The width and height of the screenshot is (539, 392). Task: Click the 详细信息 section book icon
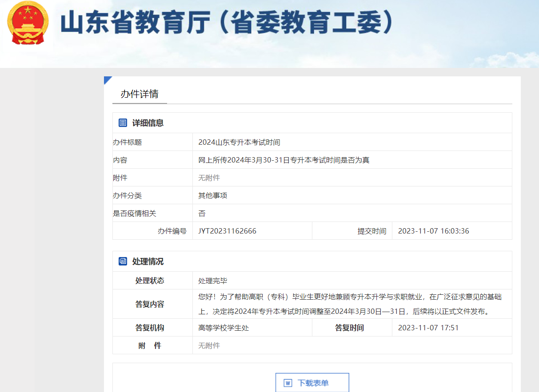pyautogui.click(x=122, y=123)
